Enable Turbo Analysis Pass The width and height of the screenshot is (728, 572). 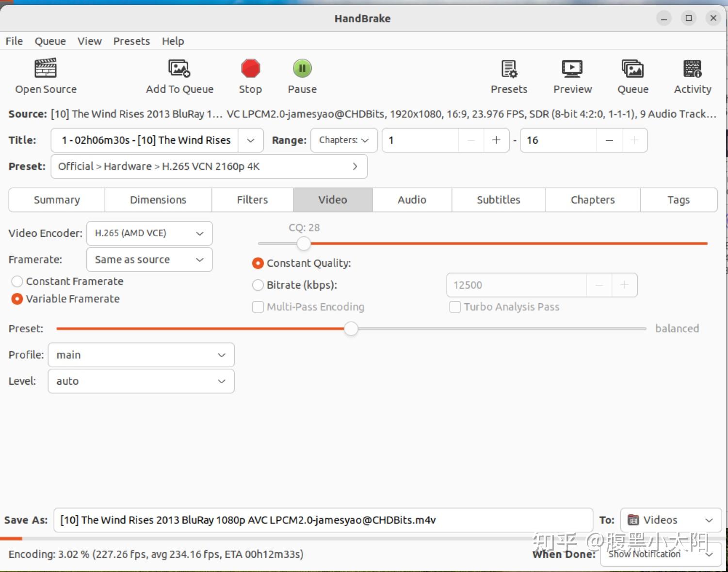coord(455,307)
